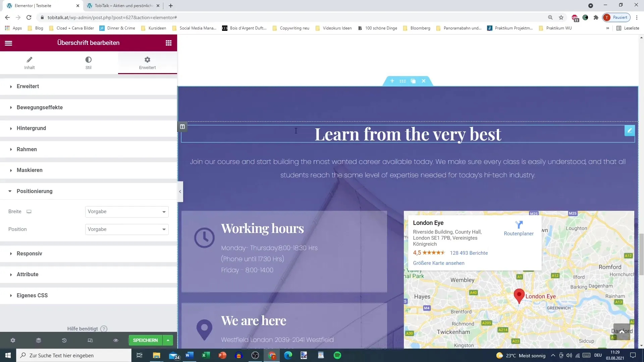The image size is (644, 362).
Task: Click the duplicate/copy icon on element toolbar
Action: click(413, 81)
